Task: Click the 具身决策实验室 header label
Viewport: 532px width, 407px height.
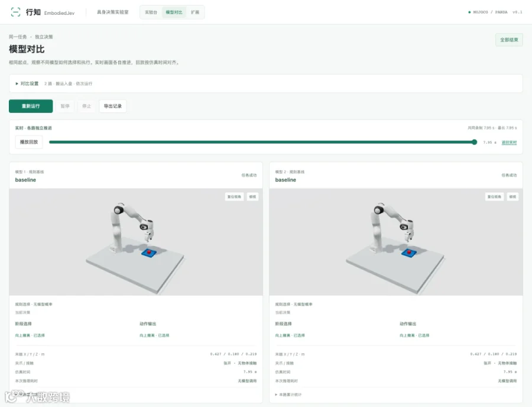Action: 113,12
